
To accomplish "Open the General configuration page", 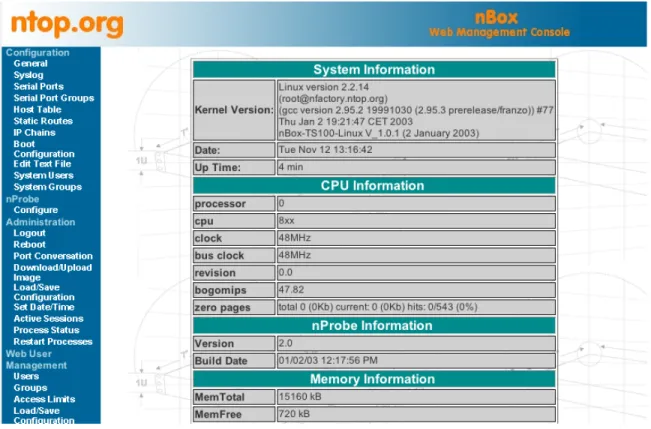I will [30, 64].
